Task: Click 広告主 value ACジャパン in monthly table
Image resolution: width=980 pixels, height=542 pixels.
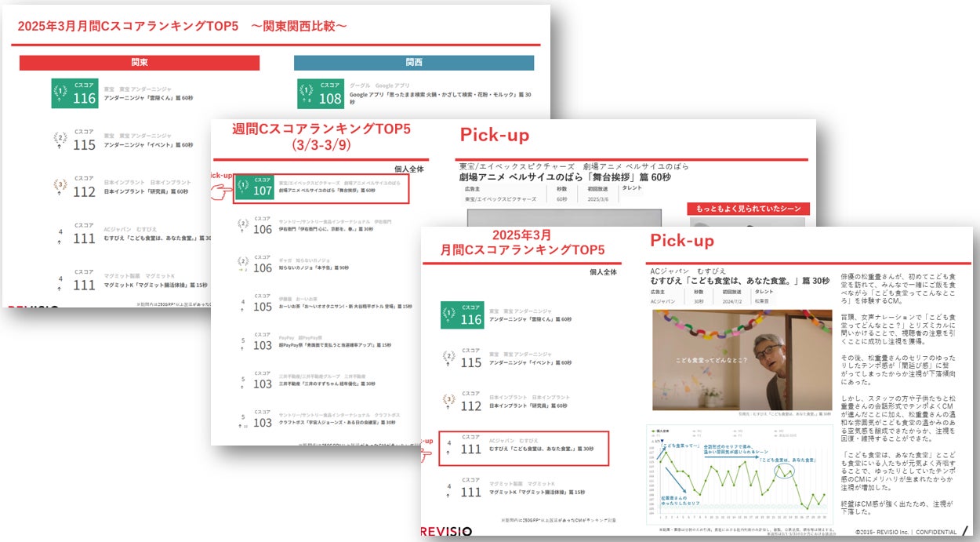Action: 665,300
